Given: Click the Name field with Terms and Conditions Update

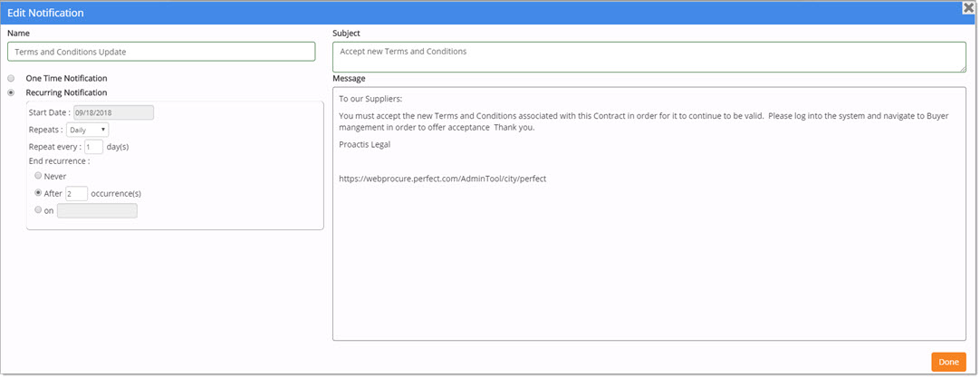Looking at the screenshot, I should point(161,52).
